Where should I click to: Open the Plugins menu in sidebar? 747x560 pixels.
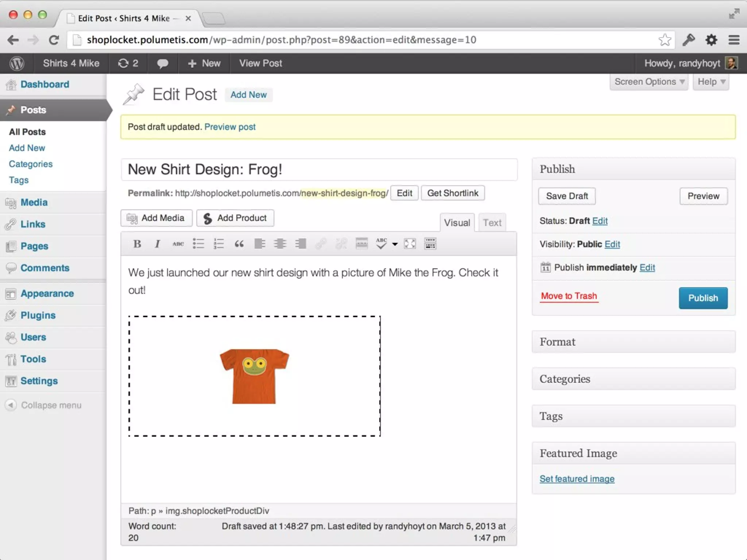pos(38,315)
